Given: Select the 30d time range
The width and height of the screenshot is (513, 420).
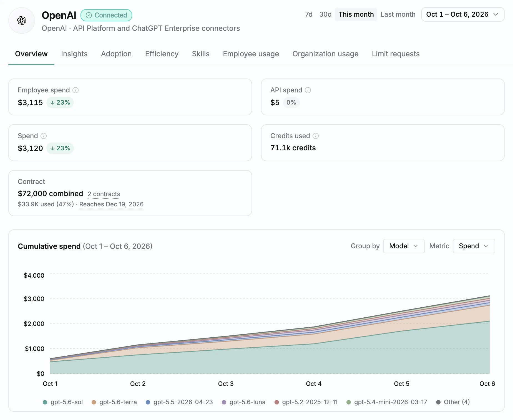Looking at the screenshot, I should pyautogui.click(x=325, y=14).
